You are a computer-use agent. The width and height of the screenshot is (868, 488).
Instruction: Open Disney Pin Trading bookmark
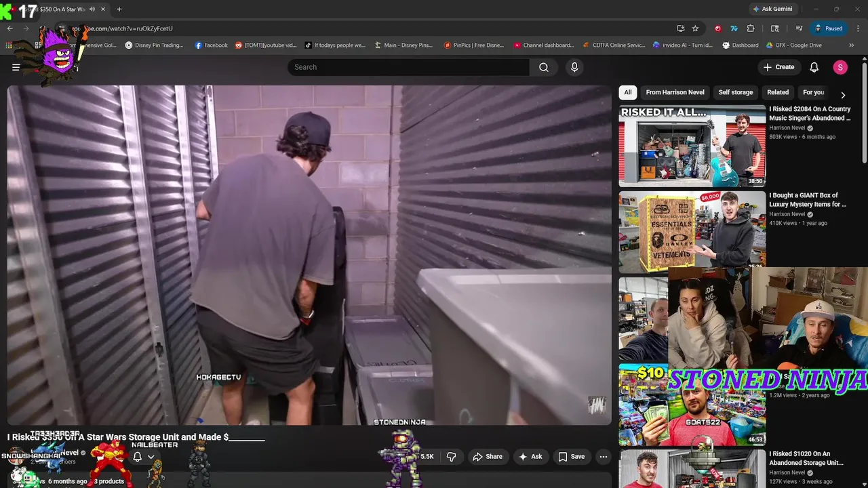(x=154, y=45)
